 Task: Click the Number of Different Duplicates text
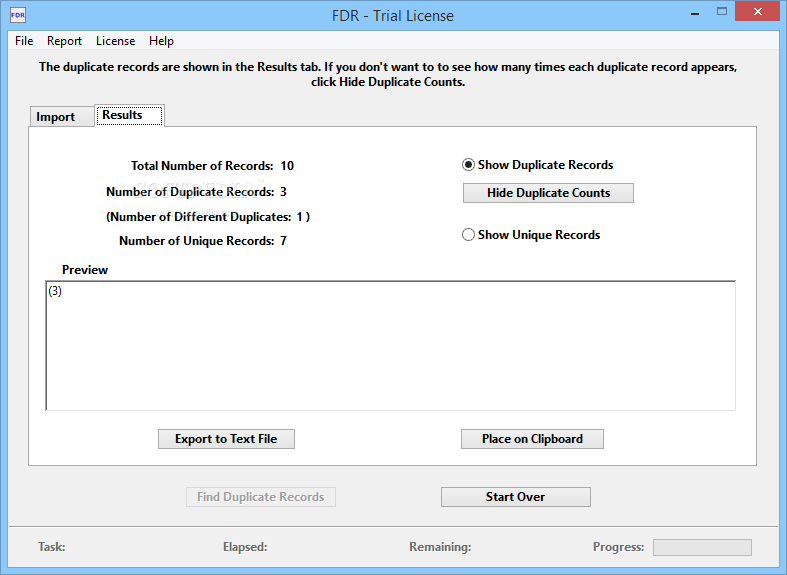208,217
